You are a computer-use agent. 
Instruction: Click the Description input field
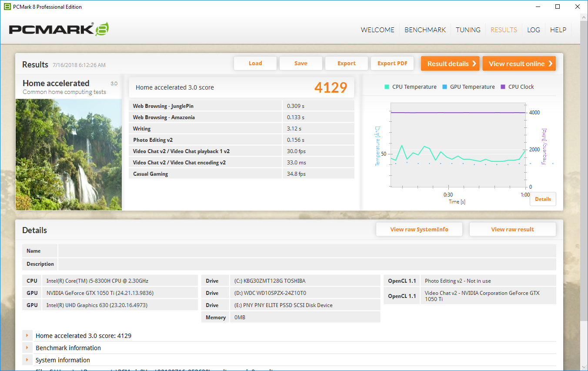tap(307, 264)
